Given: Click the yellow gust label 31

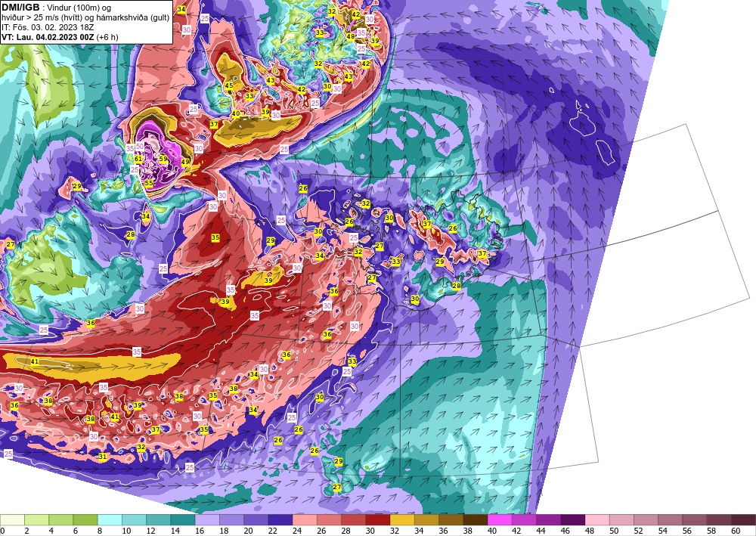Looking at the screenshot, I should pyautogui.click(x=102, y=457).
